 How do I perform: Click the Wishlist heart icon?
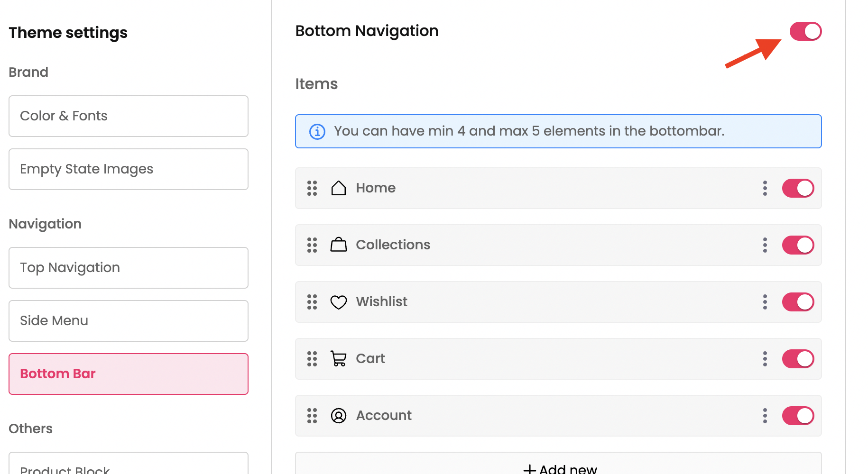(x=338, y=302)
